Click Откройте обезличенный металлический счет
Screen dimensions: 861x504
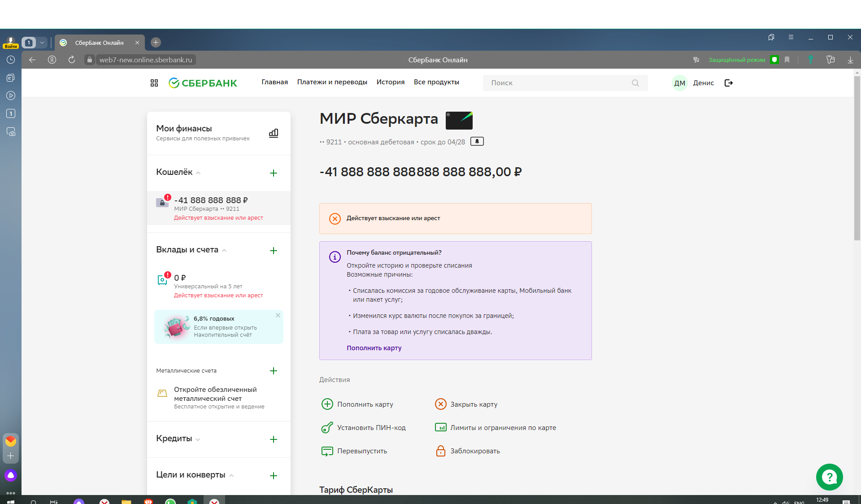(215, 394)
